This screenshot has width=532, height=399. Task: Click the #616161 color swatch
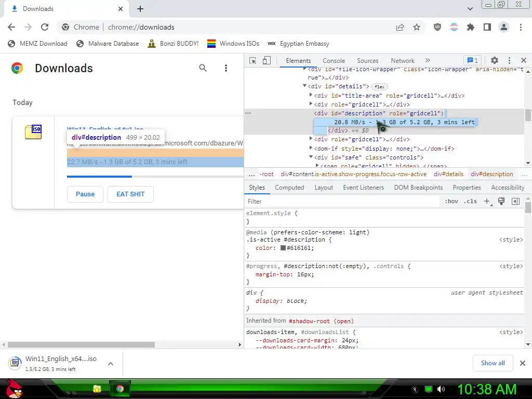pyautogui.click(x=283, y=248)
